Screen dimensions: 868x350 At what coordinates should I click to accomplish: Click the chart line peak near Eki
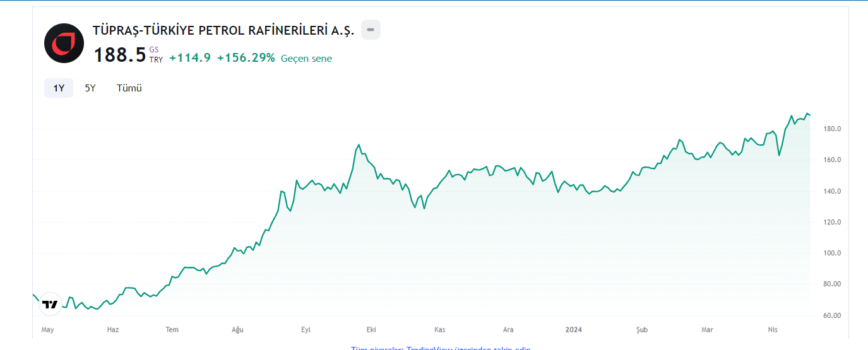pos(359,145)
